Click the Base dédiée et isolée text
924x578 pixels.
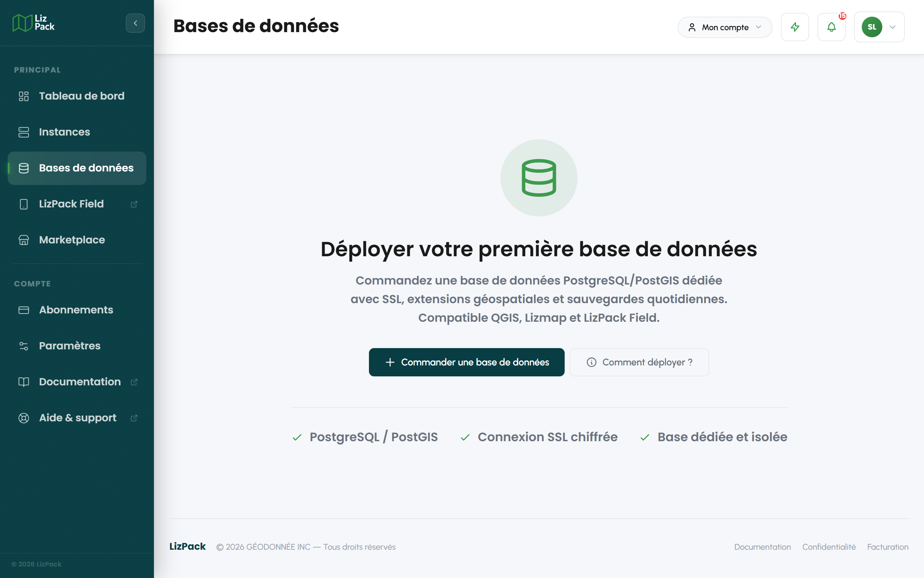723,437
